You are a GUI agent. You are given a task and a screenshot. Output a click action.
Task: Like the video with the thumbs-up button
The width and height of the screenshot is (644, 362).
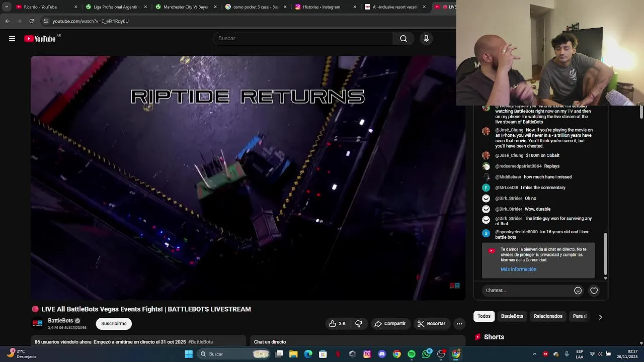pos(338,324)
